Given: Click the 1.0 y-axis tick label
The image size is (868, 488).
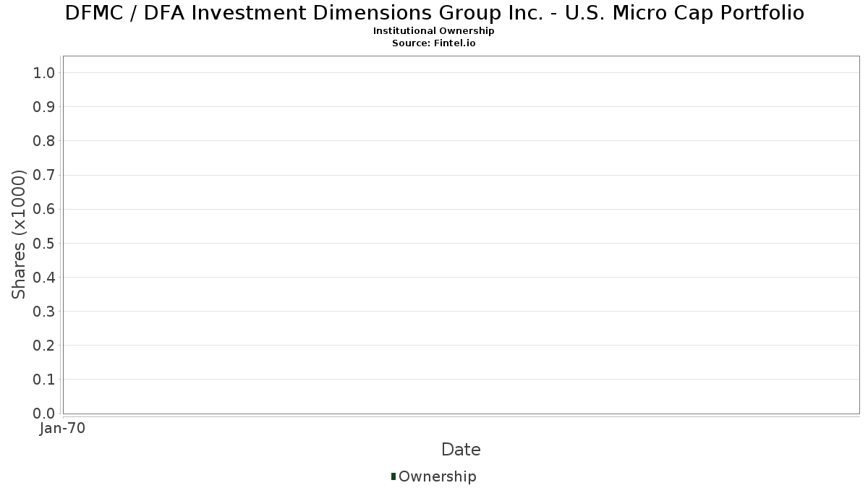Looking at the screenshot, I should click(44, 72).
